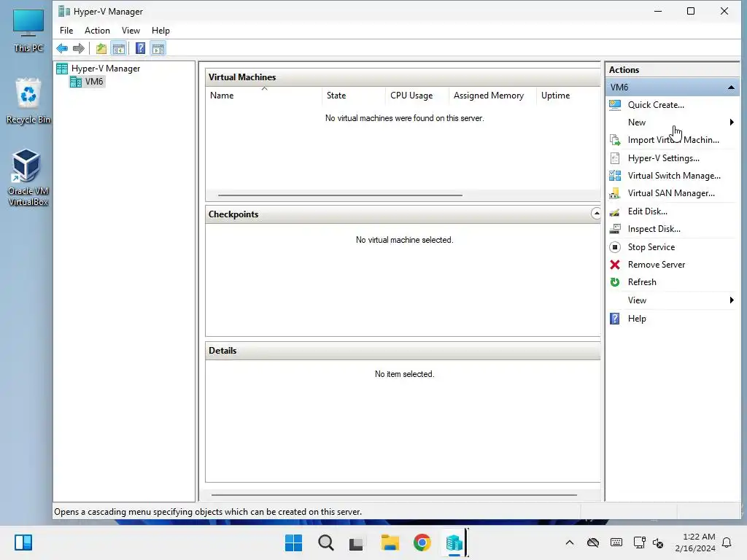Viewport: 747px width, 560px height.
Task: Click the Help icon in Actions pane
Action: click(x=615, y=319)
